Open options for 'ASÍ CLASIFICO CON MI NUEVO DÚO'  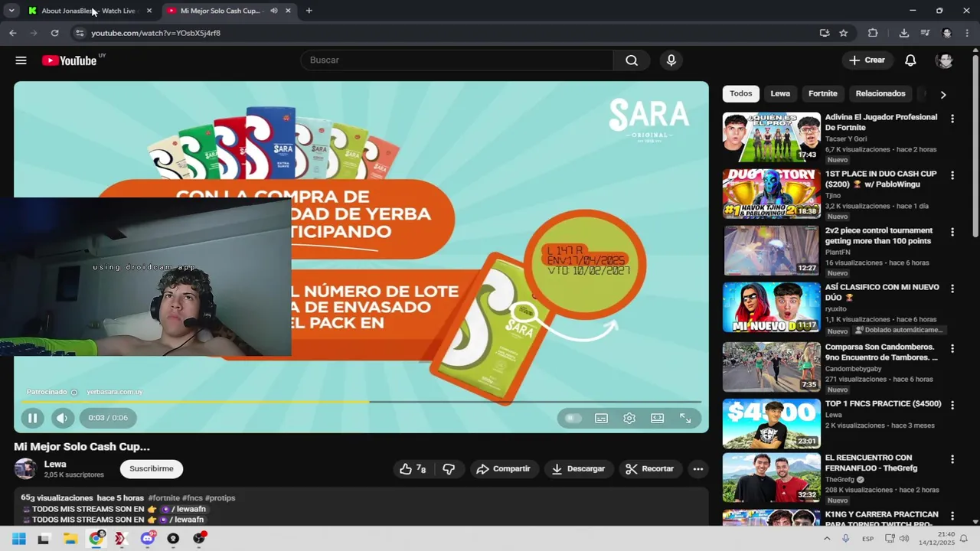pyautogui.click(x=952, y=289)
